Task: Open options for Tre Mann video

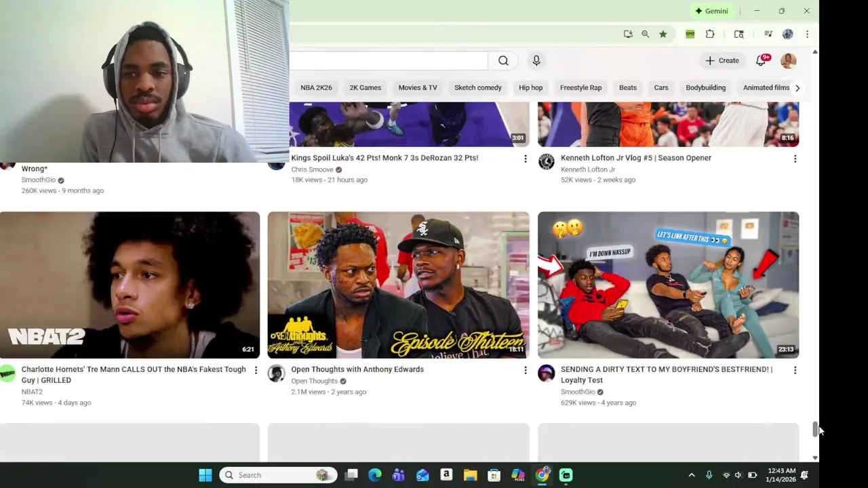Action: point(256,370)
